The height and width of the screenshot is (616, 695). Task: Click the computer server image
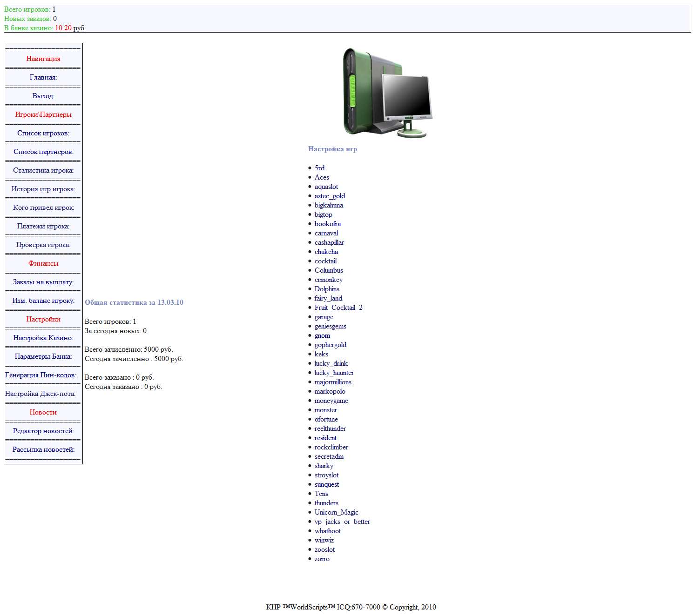pos(387,93)
